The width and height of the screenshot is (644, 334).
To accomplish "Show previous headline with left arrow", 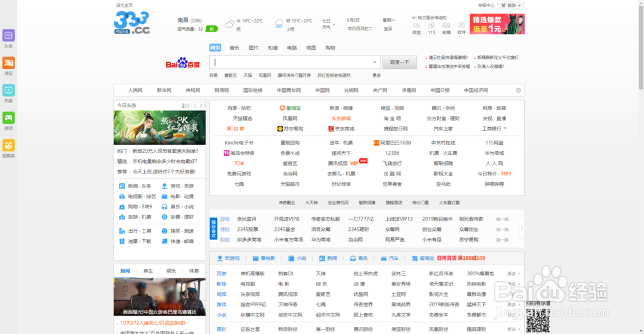I will [x=194, y=105].
